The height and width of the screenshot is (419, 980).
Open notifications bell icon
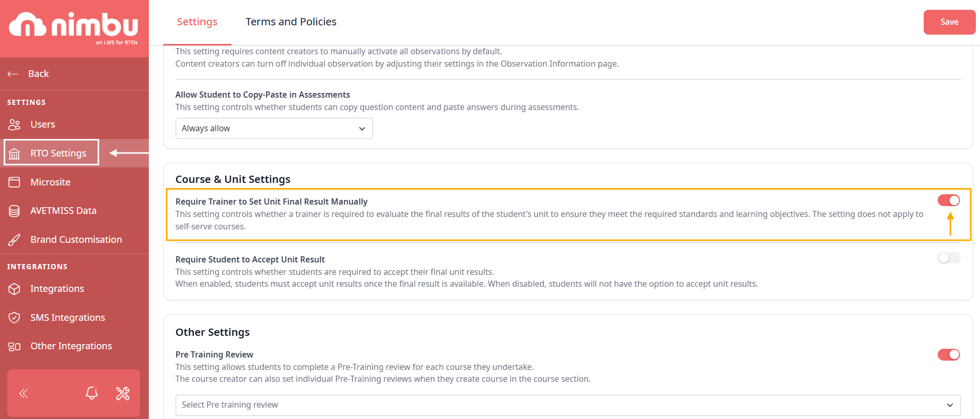tap(92, 393)
